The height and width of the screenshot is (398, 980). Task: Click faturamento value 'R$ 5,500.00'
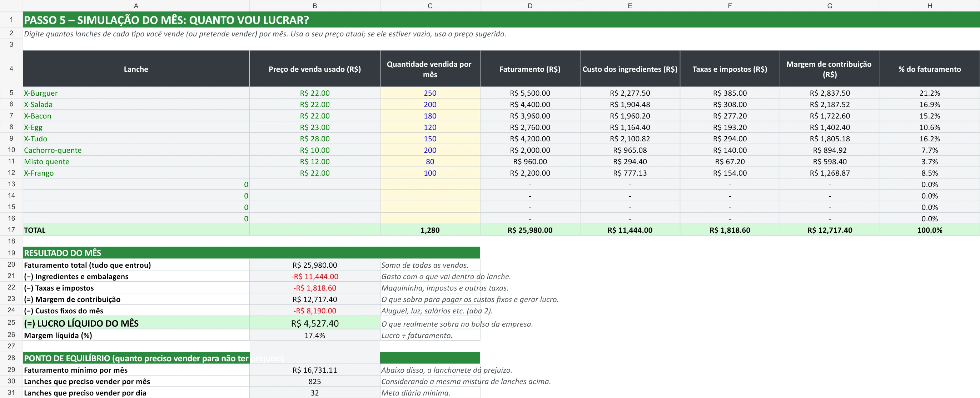[x=530, y=93]
